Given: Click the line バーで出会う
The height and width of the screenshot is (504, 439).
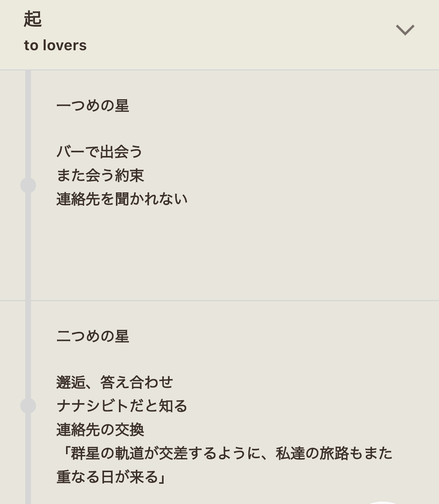Looking at the screenshot, I should tap(99, 152).
